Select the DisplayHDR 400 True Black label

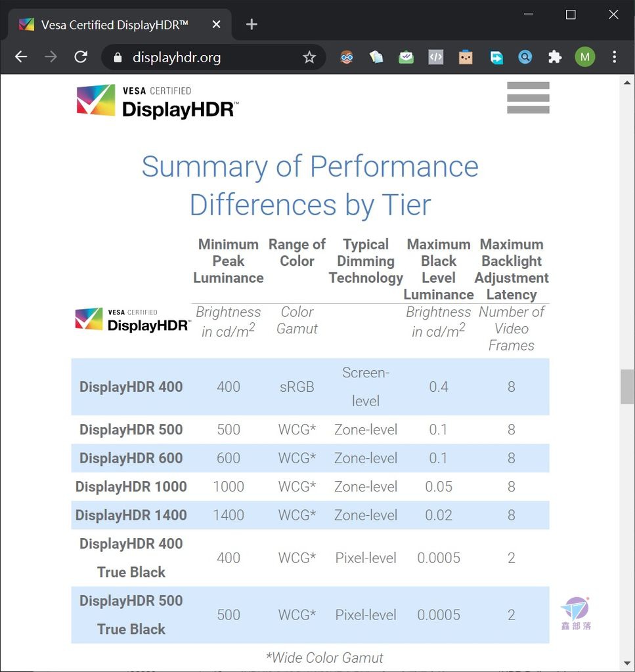(x=131, y=558)
